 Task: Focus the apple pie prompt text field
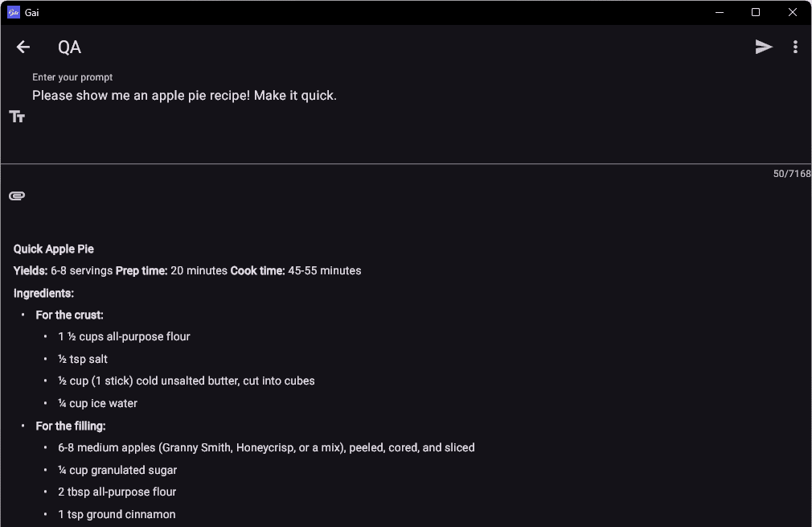[184, 96]
